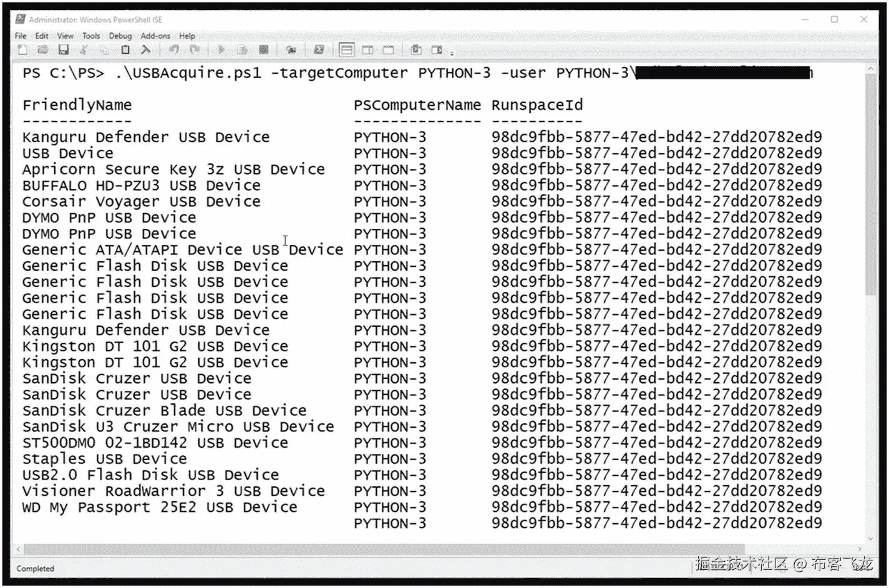
Task: Select the Corsair Voyager USB Device row
Action: 422,202
